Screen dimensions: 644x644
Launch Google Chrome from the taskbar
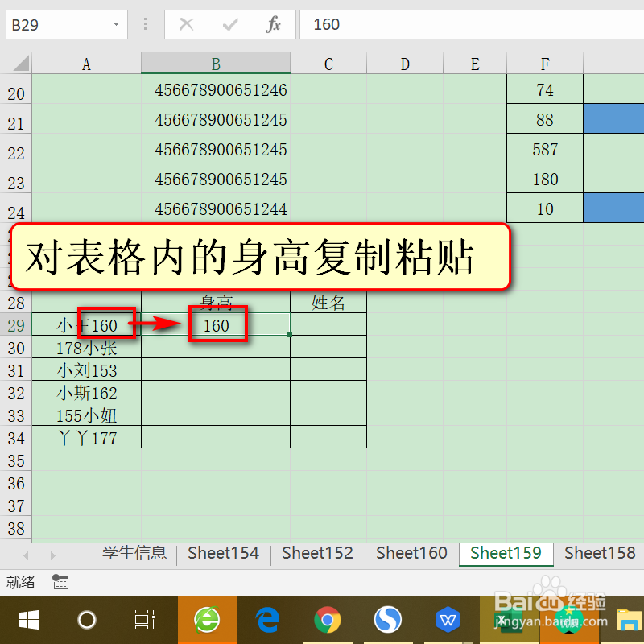coord(328,620)
